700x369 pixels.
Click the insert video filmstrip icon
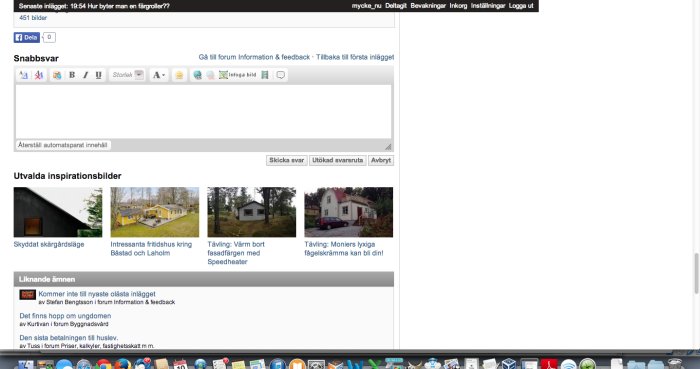click(265, 75)
